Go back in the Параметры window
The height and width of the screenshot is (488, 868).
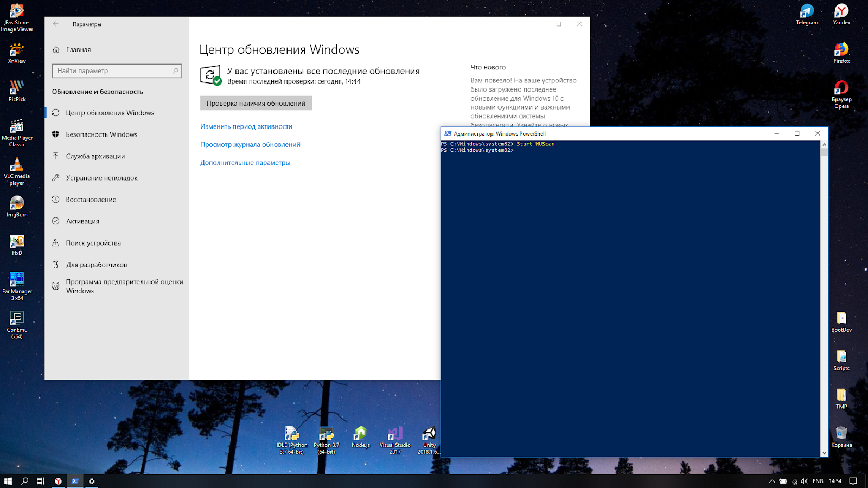pyautogui.click(x=55, y=24)
